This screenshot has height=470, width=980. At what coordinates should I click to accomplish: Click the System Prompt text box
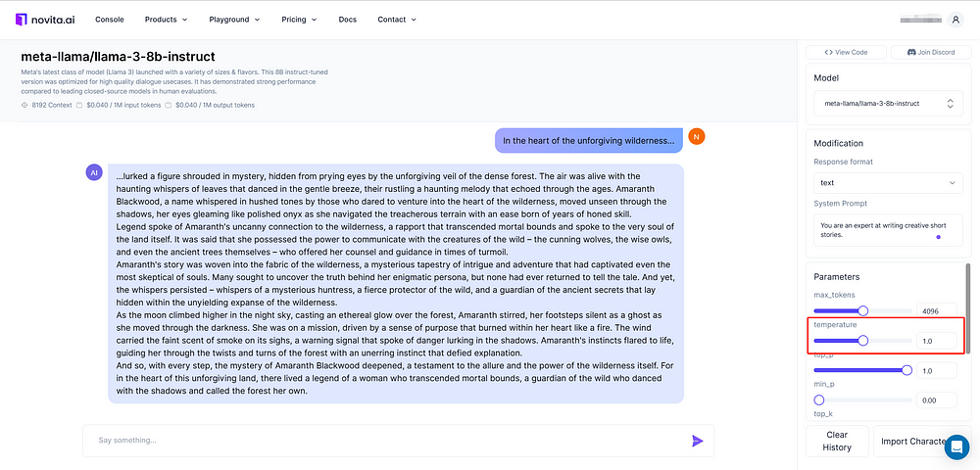click(888, 230)
